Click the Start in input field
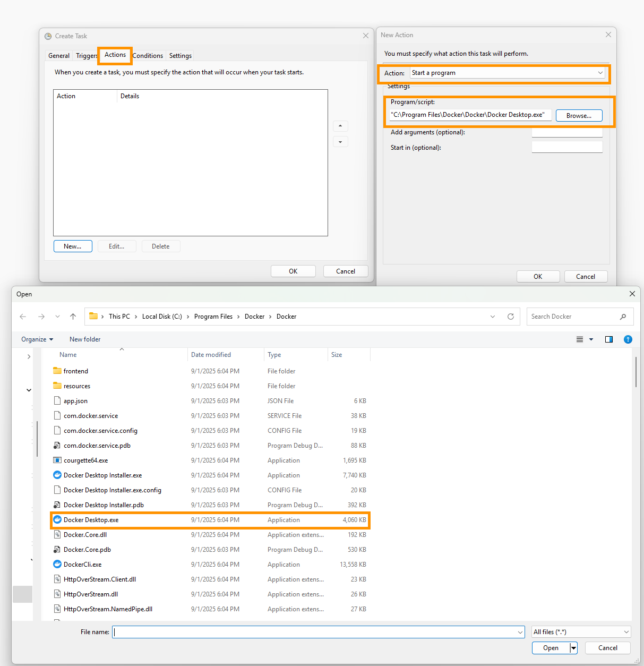Screen dimensions: 644x666 coord(567,147)
